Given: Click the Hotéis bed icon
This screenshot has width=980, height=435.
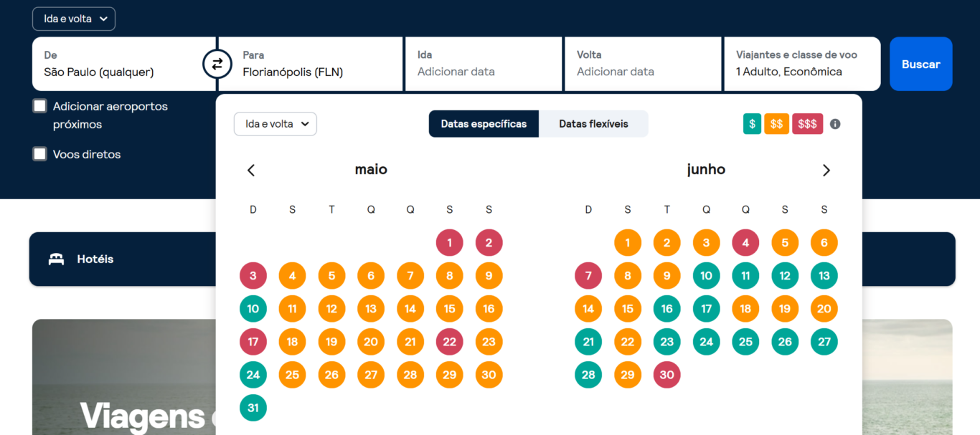Looking at the screenshot, I should coord(56,259).
